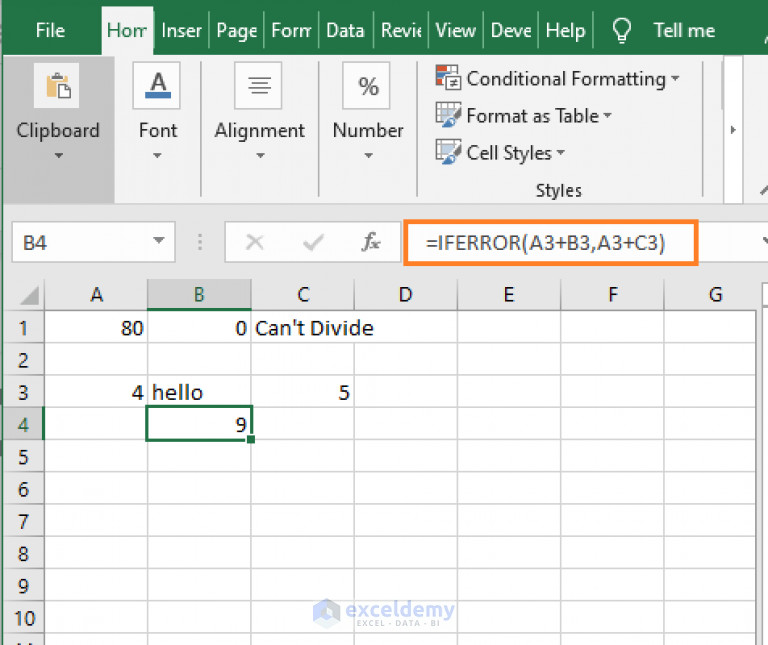The image size is (768, 645).
Task: Expand the Name Box dropdown arrow
Action: pyautogui.click(x=158, y=242)
